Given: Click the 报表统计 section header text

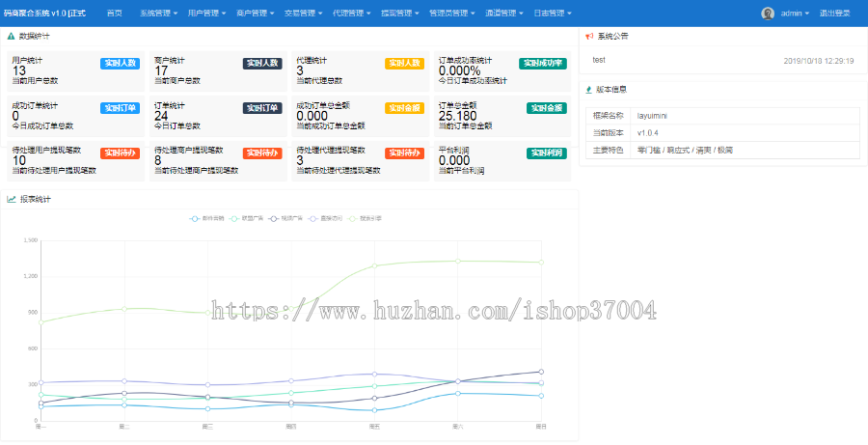Looking at the screenshot, I should 36,200.
